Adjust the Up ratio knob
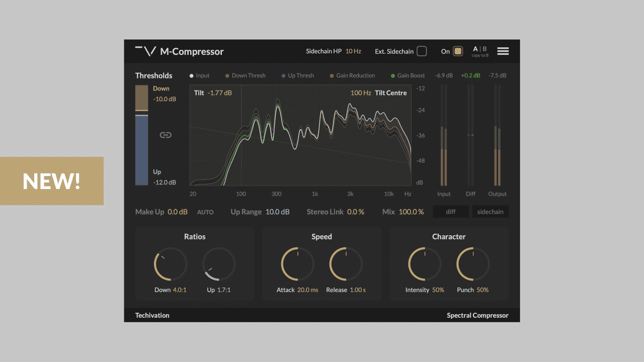644x362 pixels. [219, 263]
